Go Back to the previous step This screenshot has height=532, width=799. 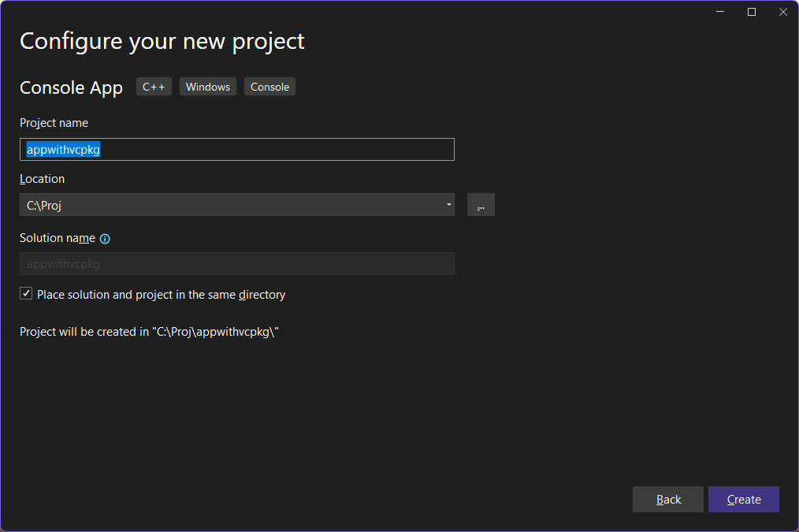click(668, 500)
